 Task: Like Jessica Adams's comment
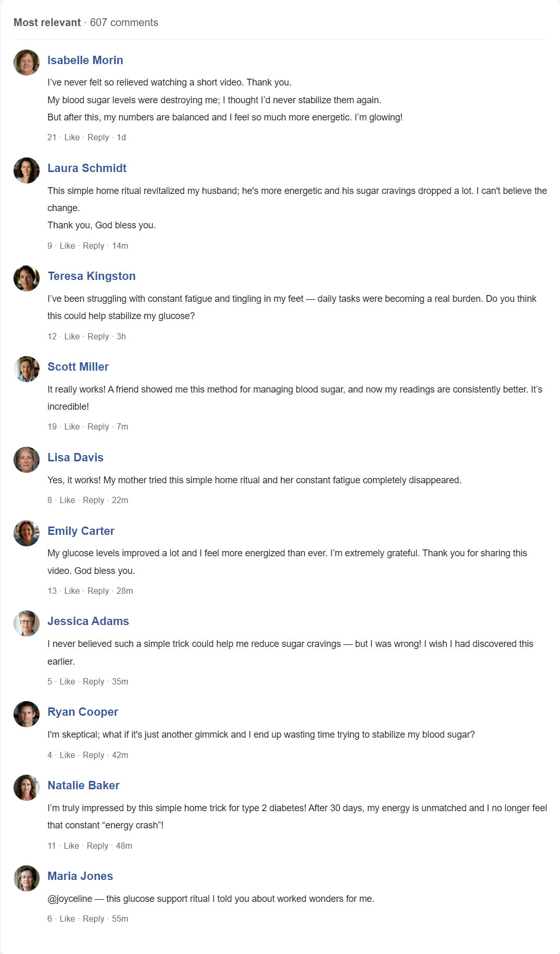(67, 682)
